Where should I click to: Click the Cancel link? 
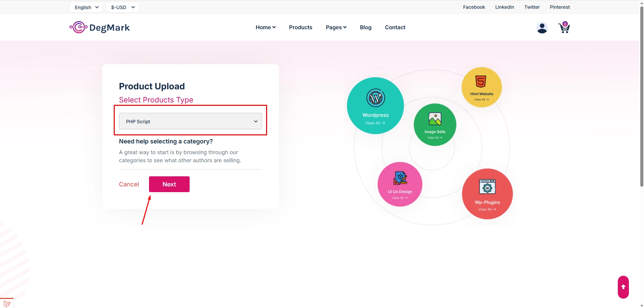[x=129, y=184]
